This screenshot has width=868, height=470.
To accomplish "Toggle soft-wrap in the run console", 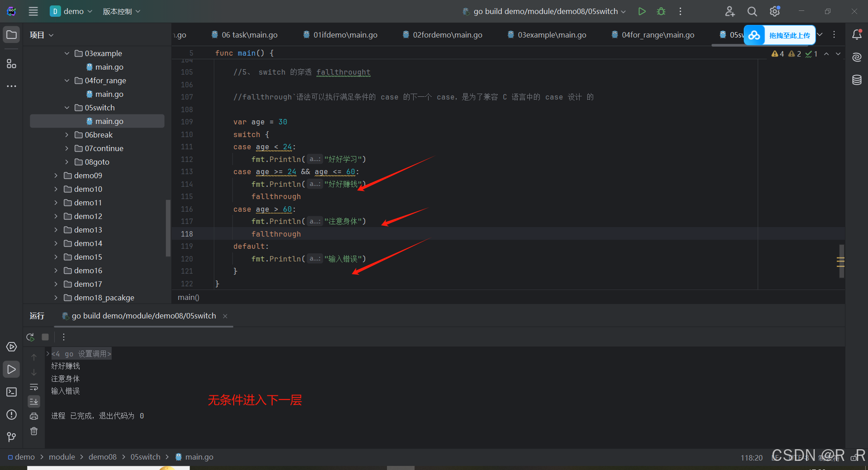I will pos(34,387).
